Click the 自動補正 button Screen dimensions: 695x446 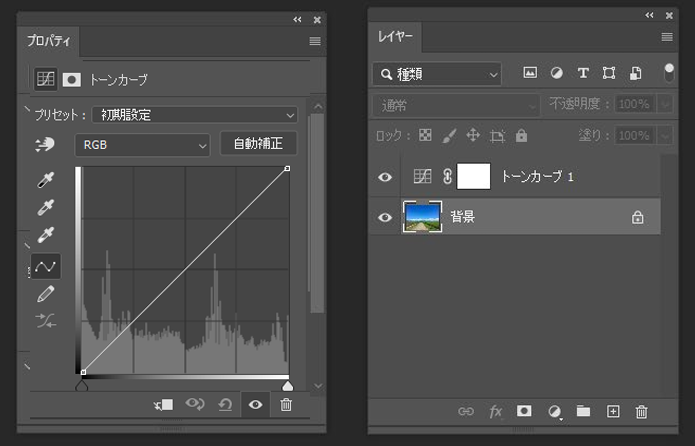[x=258, y=144]
